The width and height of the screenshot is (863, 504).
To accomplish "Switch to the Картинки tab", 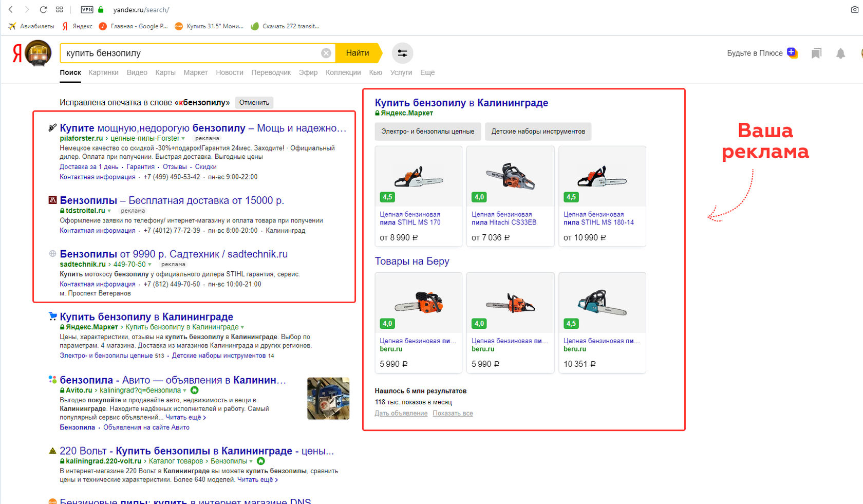I will coord(103,72).
